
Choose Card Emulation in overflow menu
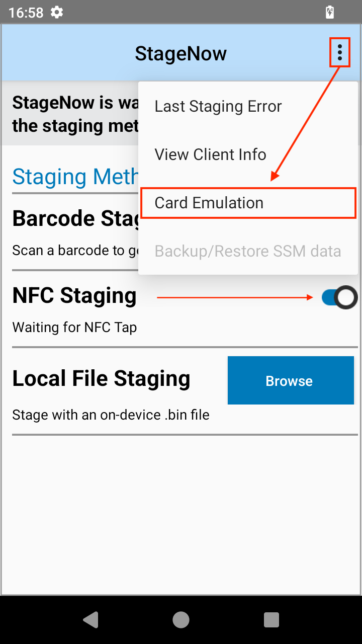coord(209,203)
